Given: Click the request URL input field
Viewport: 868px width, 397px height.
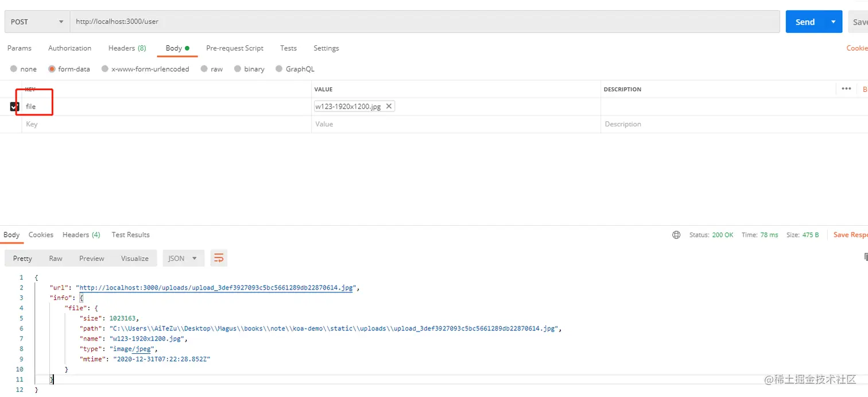Looking at the screenshot, I should pos(425,22).
